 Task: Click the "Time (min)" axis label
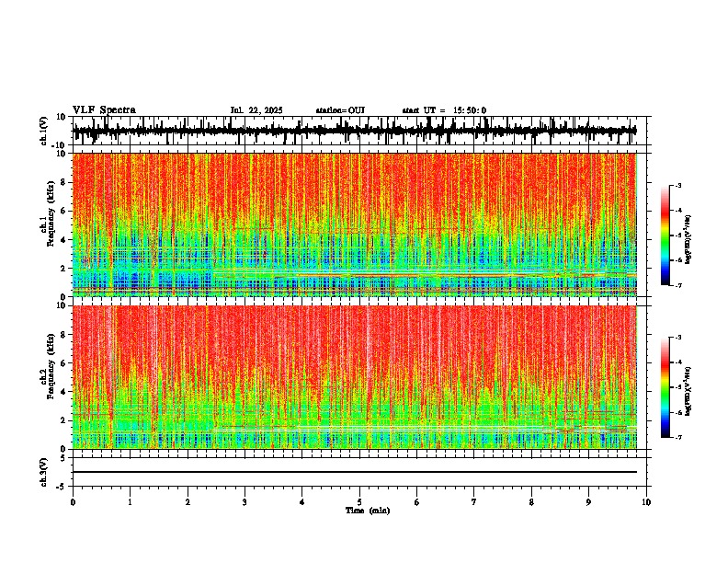[x=368, y=511]
